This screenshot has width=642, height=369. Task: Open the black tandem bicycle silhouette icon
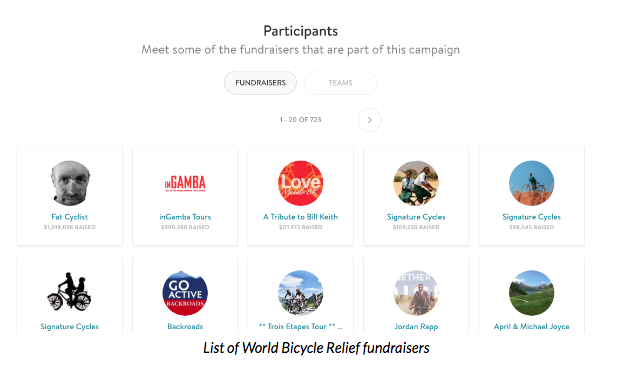[69, 291]
